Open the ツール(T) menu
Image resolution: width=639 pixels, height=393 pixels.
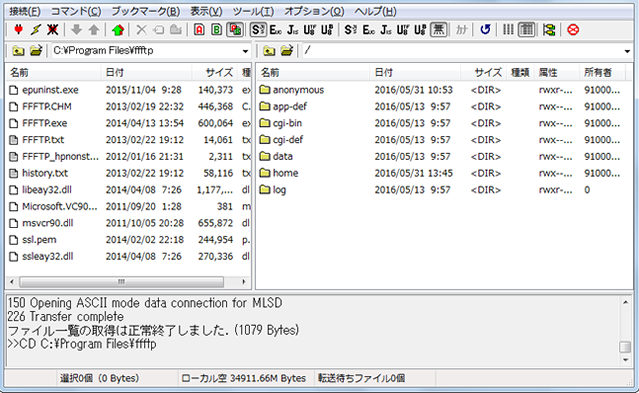click(253, 11)
